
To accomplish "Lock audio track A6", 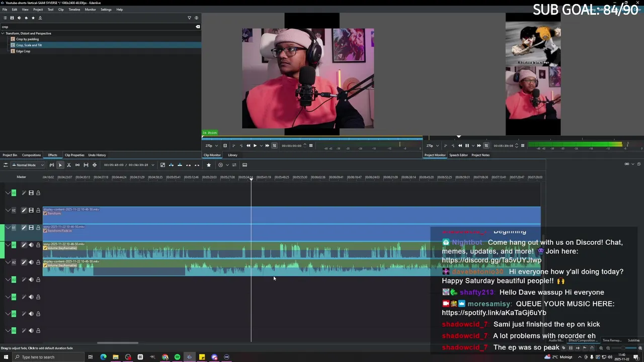I will point(38,331).
